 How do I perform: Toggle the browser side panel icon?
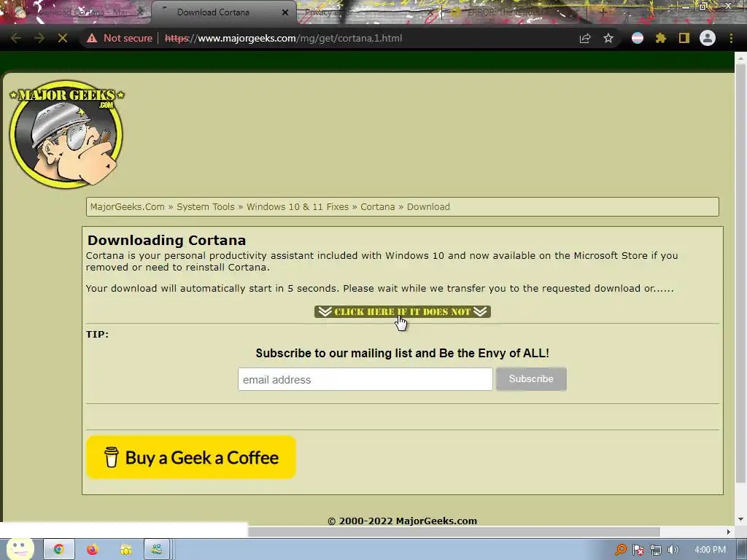pos(684,38)
